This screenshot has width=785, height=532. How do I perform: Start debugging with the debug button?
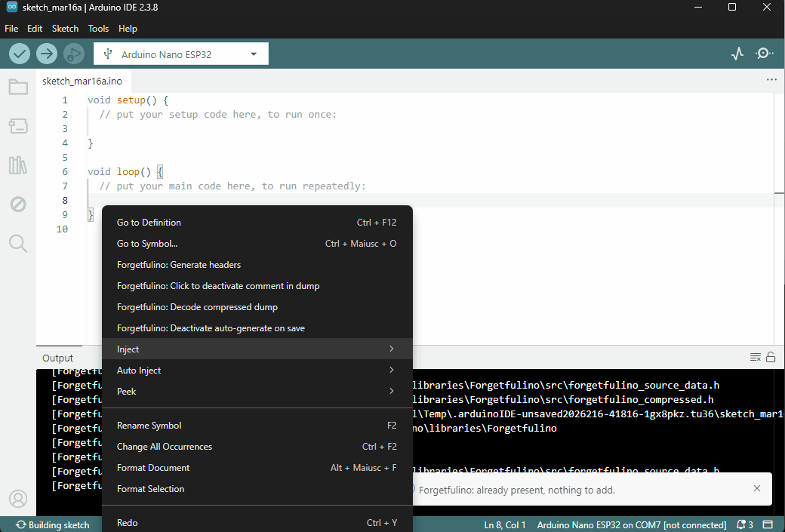pyautogui.click(x=74, y=54)
